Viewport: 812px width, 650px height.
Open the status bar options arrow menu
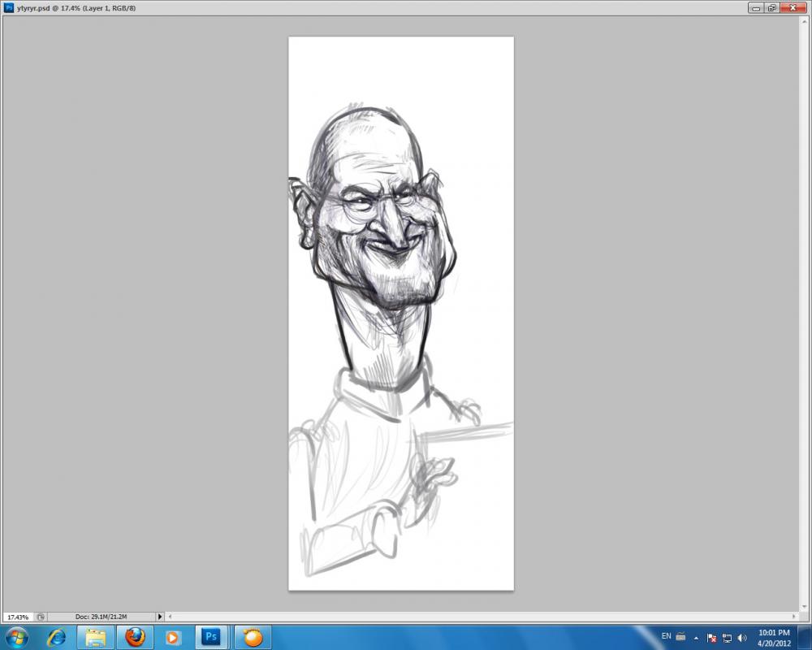coord(159,617)
